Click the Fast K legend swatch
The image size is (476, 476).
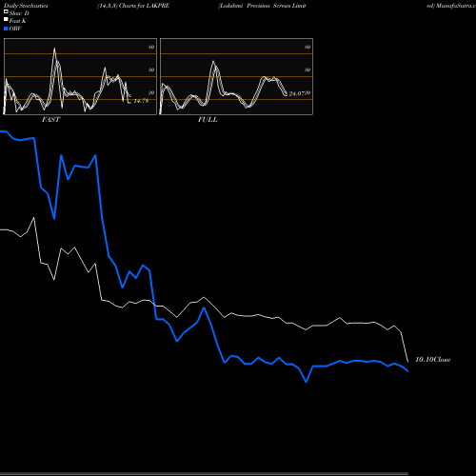coord(6,20)
